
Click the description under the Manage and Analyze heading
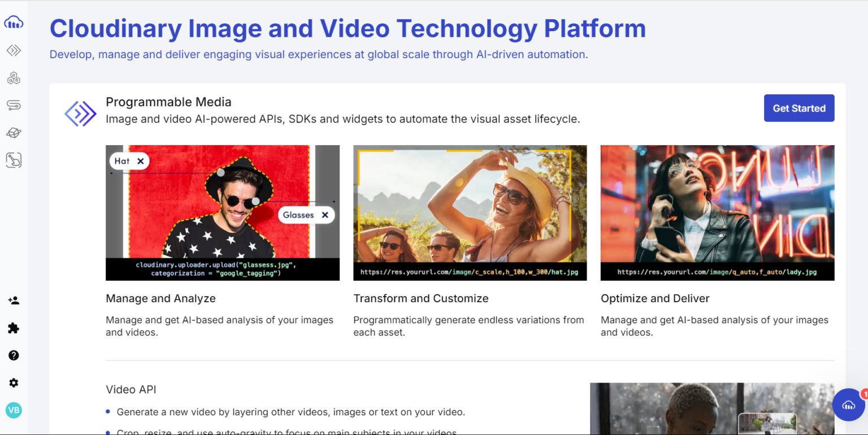pos(220,326)
